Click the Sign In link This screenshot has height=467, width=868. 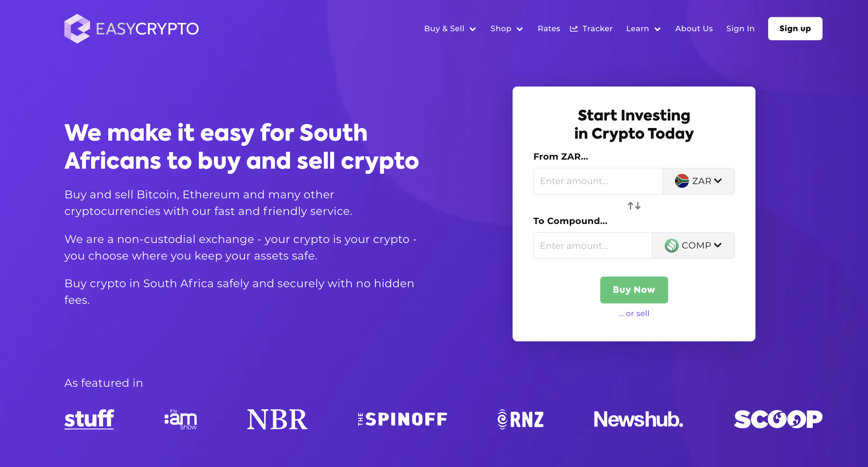(x=740, y=28)
